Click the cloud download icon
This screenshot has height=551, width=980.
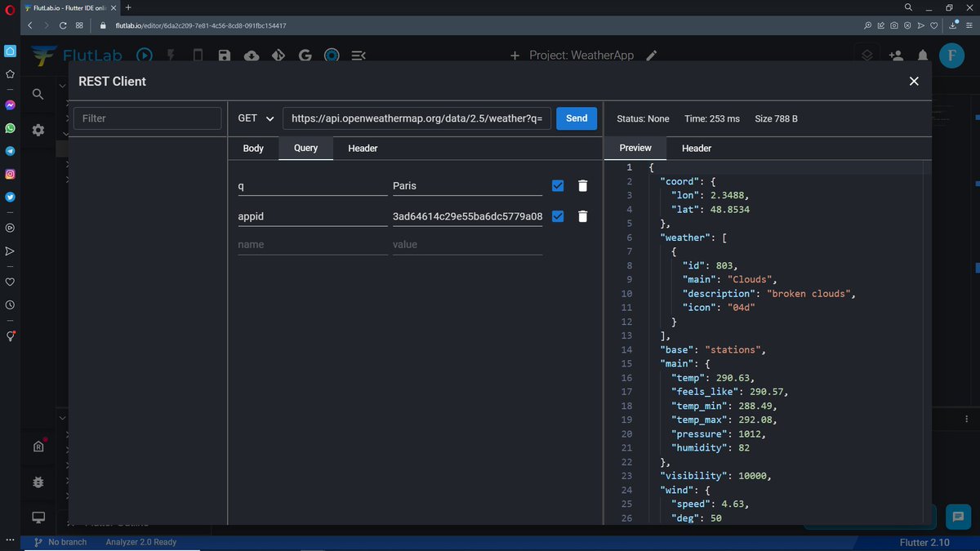[252, 56]
